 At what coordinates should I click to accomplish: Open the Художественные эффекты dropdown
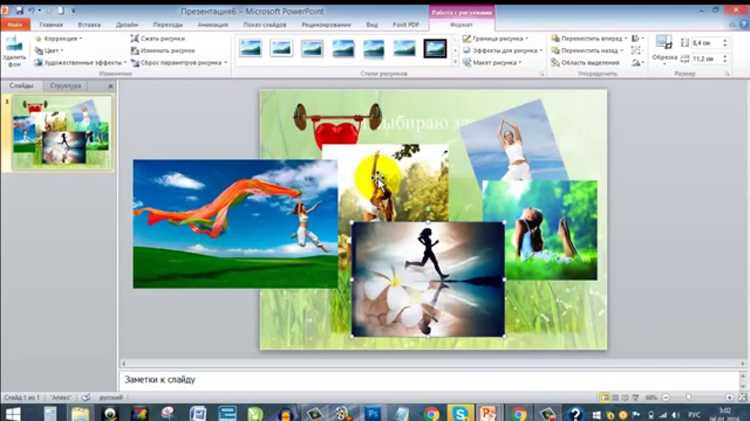pyautogui.click(x=80, y=63)
